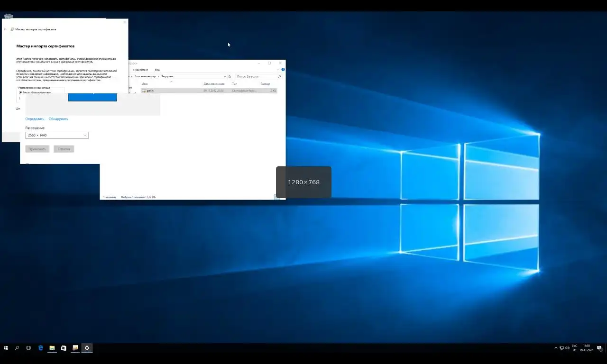Open Task View on the taskbar
Viewport: 607px width, 364px height.
pos(28,348)
